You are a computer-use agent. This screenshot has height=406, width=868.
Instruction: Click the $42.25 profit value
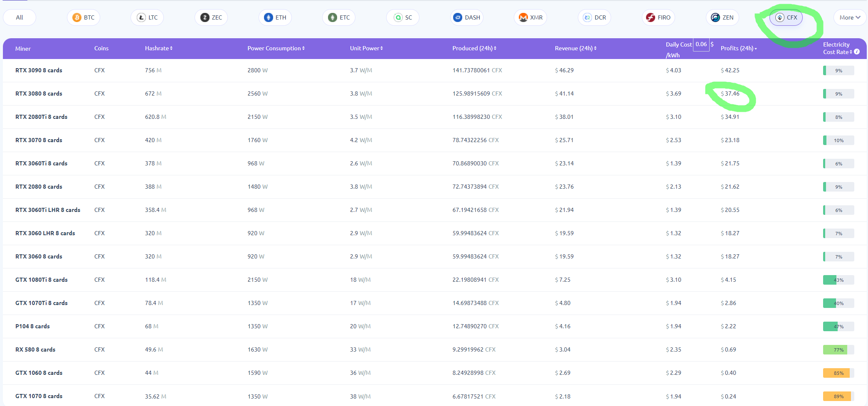coord(730,70)
